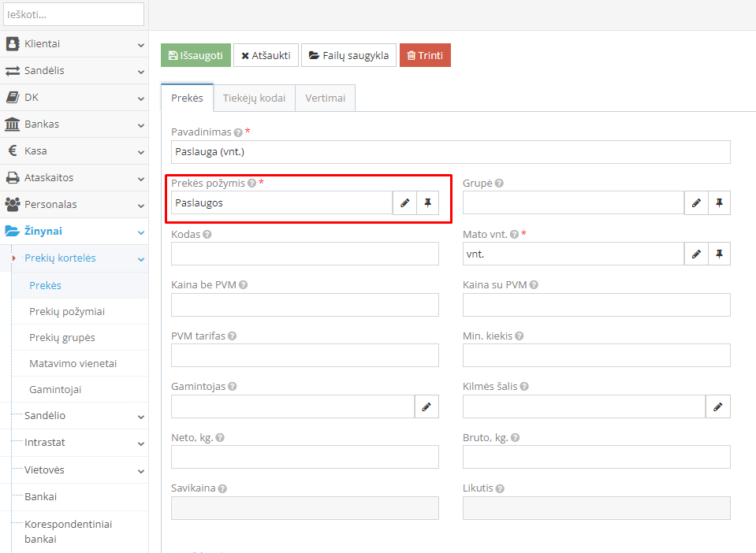This screenshot has height=553, width=756.
Task: Click the help icon beside Likutis
Action: 500,489
